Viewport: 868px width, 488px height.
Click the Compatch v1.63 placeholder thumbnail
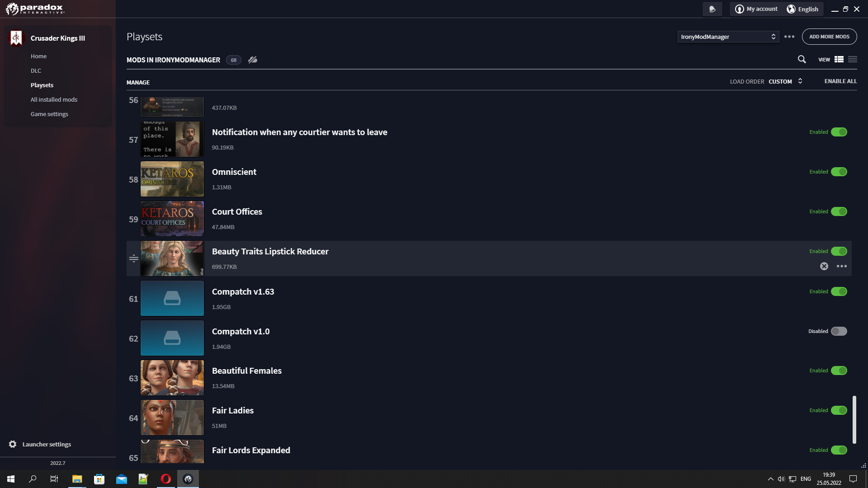[x=172, y=298]
